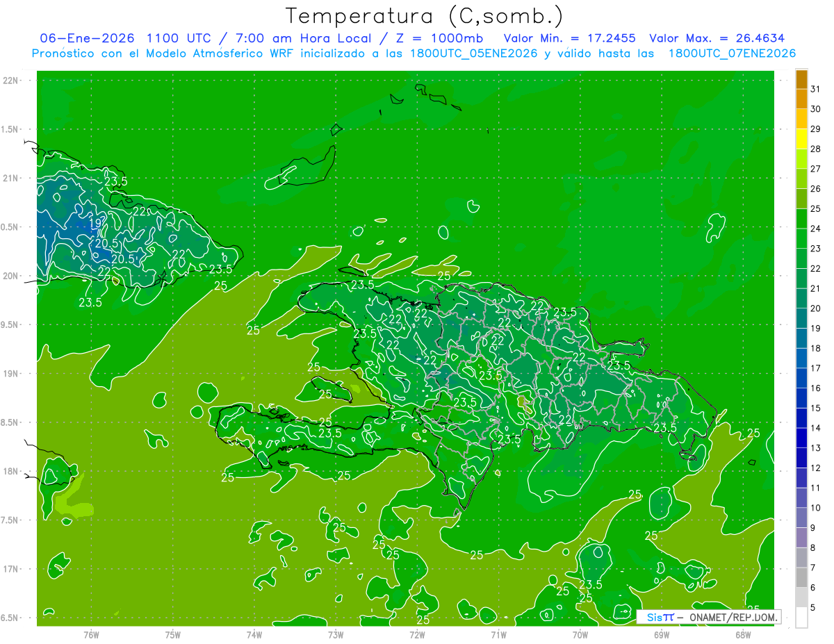Click the '18N' latitude axis label
Image resolution: width=834 pixels, height=644 pixels.
[11, 471]
